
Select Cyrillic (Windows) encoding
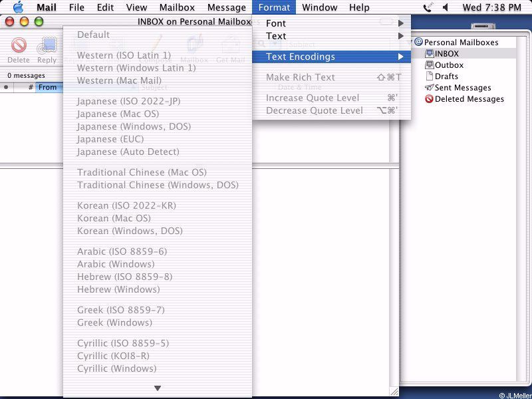[x=158, y=368]
